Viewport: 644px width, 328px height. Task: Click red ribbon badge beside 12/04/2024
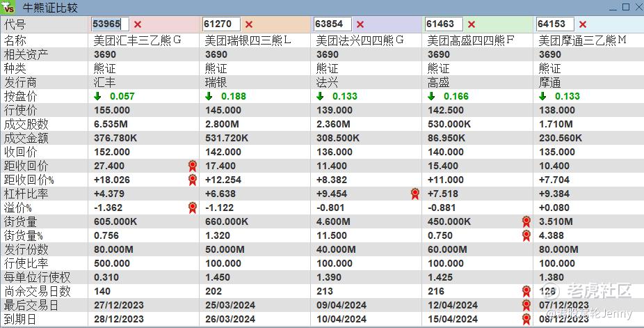coord(526,306)
